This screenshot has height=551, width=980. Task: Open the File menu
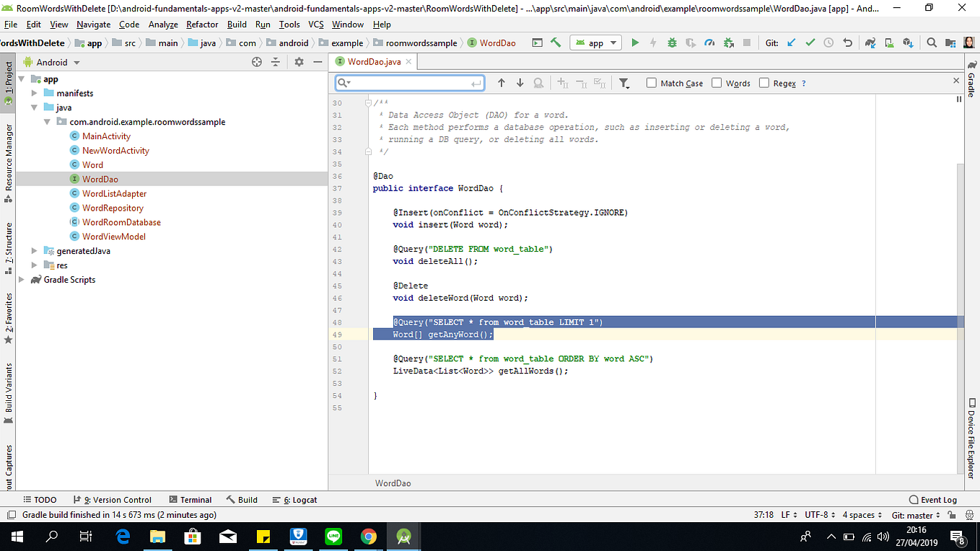click(x=11, y=24)
